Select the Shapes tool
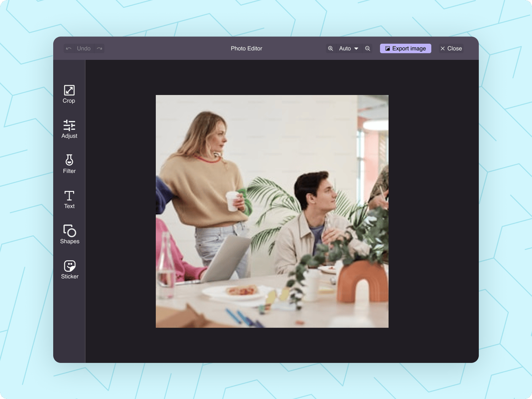This screenshot has height=399, width=532. pyautogui.click(x=70, y=234)
